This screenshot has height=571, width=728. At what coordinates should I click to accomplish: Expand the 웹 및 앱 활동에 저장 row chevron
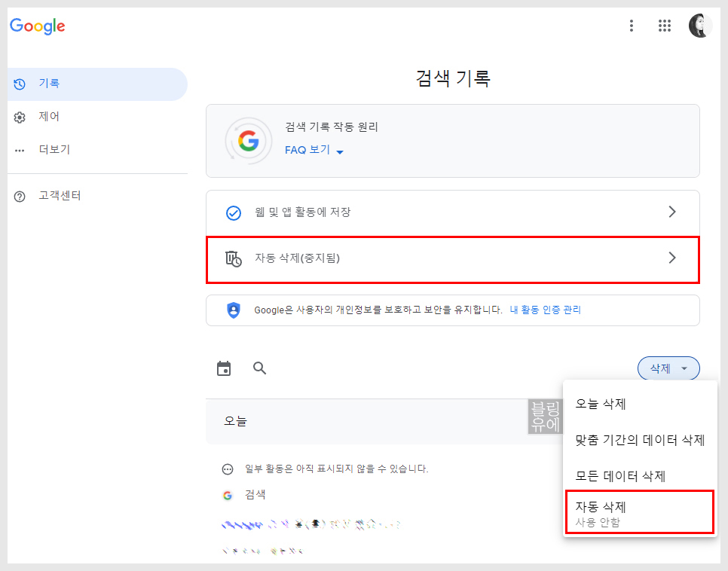coord(671,212)
